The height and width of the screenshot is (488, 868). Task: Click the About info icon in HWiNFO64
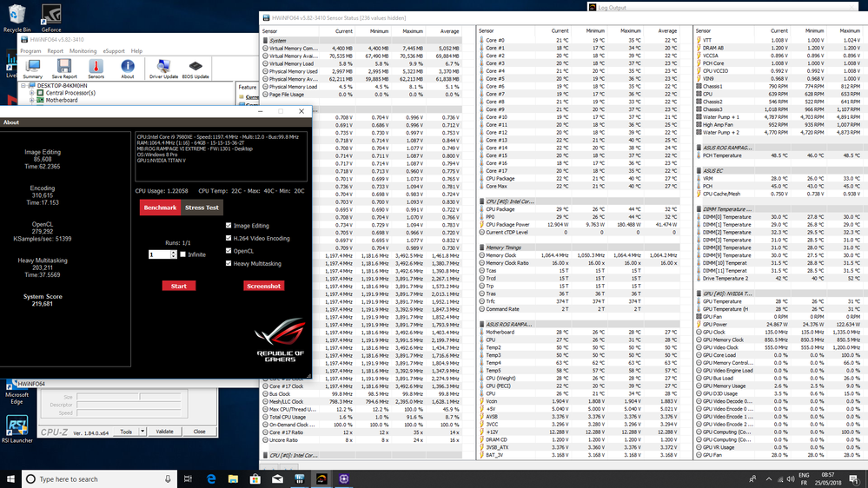(x=128, y=69)
